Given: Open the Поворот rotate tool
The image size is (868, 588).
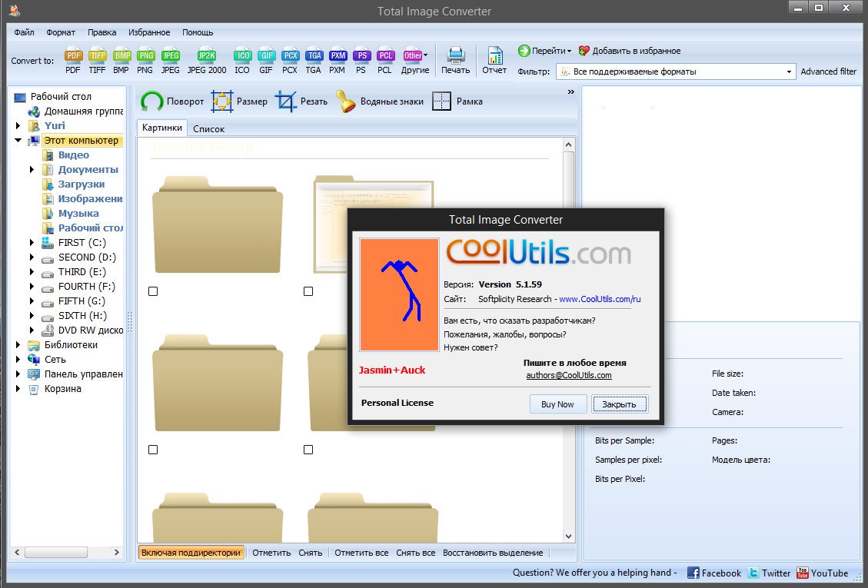Looking at the screenshot, I should point(172,101).
